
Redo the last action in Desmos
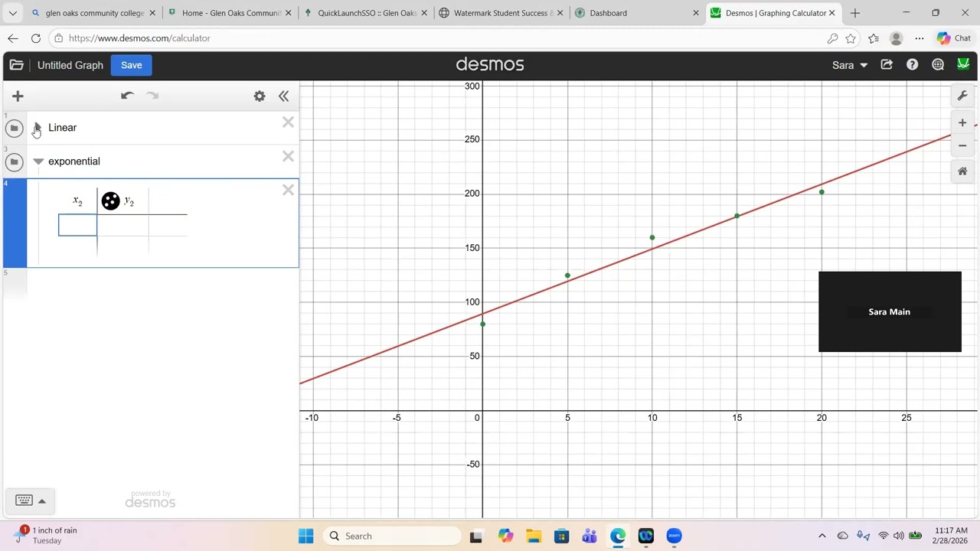[152, 96]
